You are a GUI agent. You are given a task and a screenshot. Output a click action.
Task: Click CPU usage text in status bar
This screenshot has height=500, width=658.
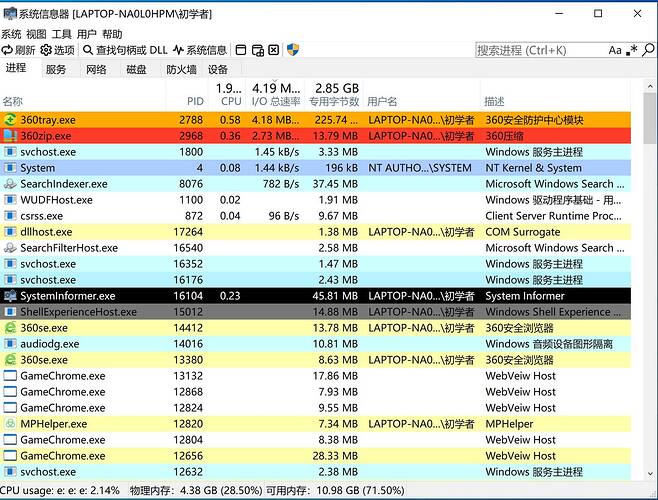pyautogui.click(x=60, y=490)
